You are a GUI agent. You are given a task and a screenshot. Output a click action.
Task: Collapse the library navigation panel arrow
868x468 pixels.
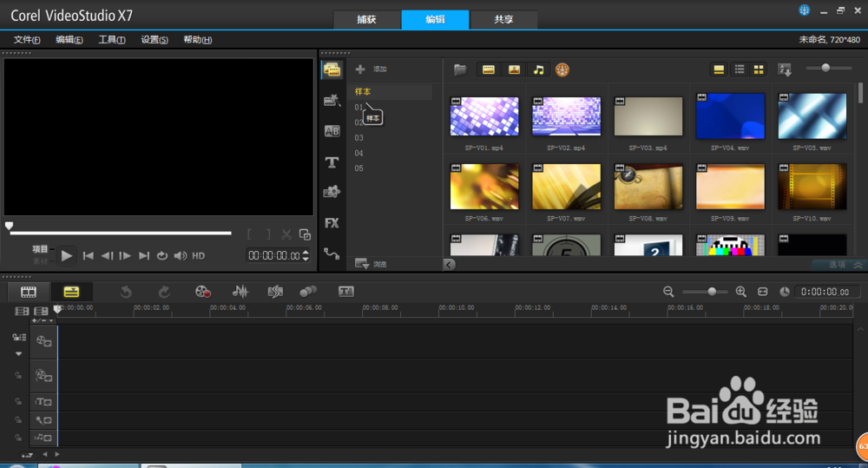tap(450, 264)
